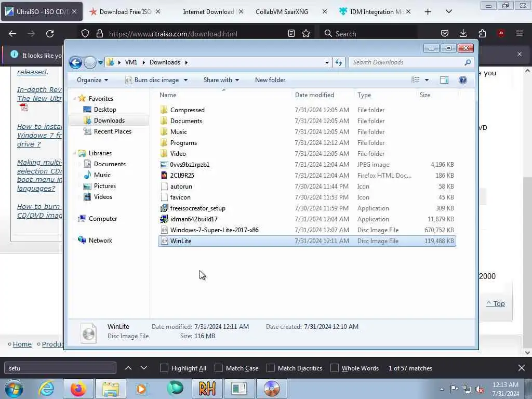Viewport: 532px width, 399px height.
Task: Open Firefox extensions puzzle icon
Action: point(482,33)
